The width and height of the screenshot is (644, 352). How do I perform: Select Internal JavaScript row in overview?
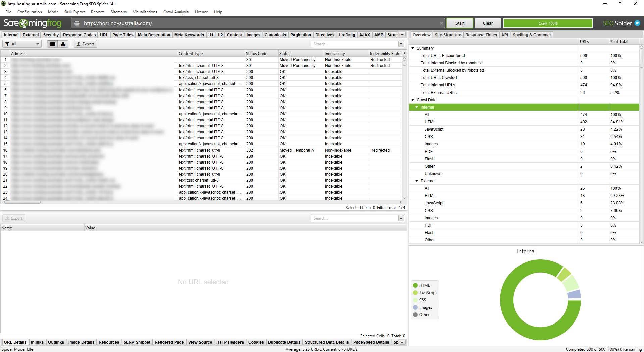tap(524, 129)
